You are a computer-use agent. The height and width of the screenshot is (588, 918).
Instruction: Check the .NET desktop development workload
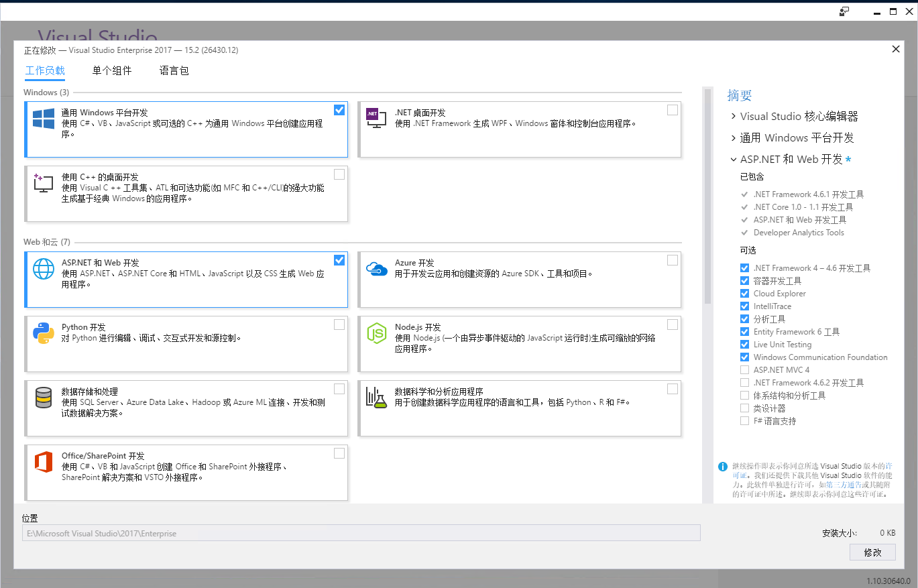pyautogui.click(x=673, y=110)
